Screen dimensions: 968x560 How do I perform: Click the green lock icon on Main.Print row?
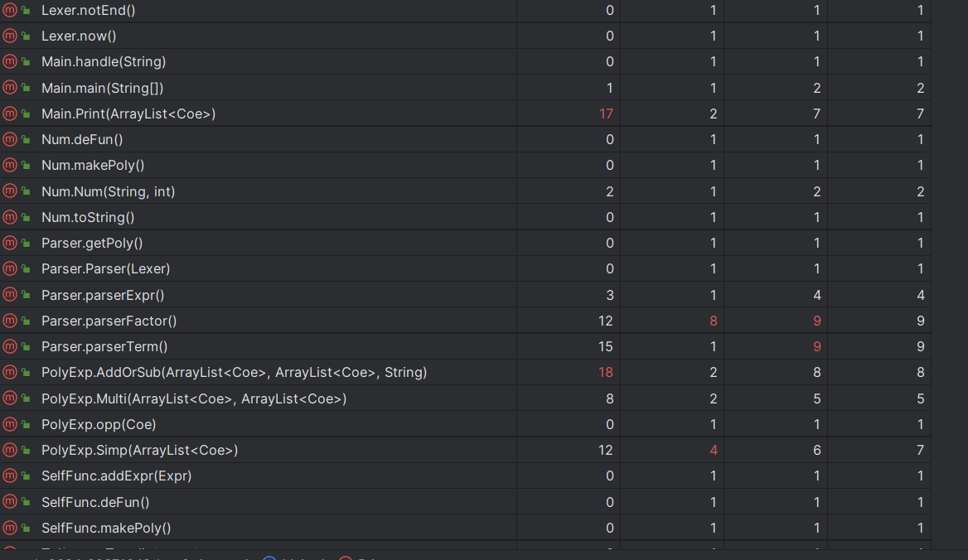pos(27,114)
